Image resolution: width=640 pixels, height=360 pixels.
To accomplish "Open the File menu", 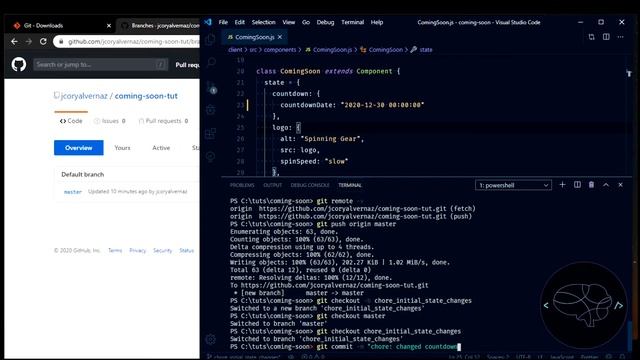I will (223, 22).
